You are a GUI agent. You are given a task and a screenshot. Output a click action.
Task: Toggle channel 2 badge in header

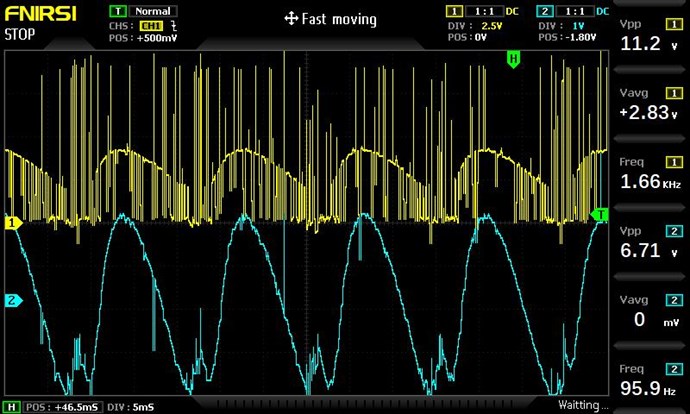[543, 10]
